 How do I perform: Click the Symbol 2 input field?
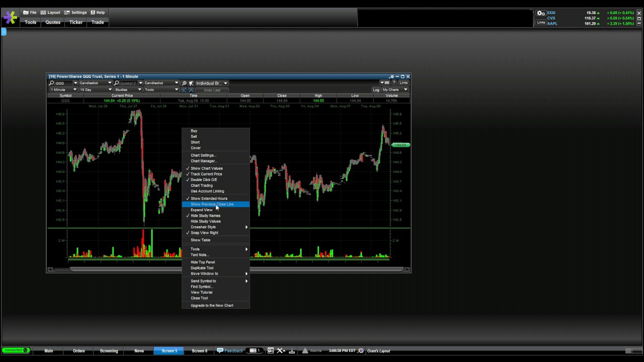click(x=128, y=83)
